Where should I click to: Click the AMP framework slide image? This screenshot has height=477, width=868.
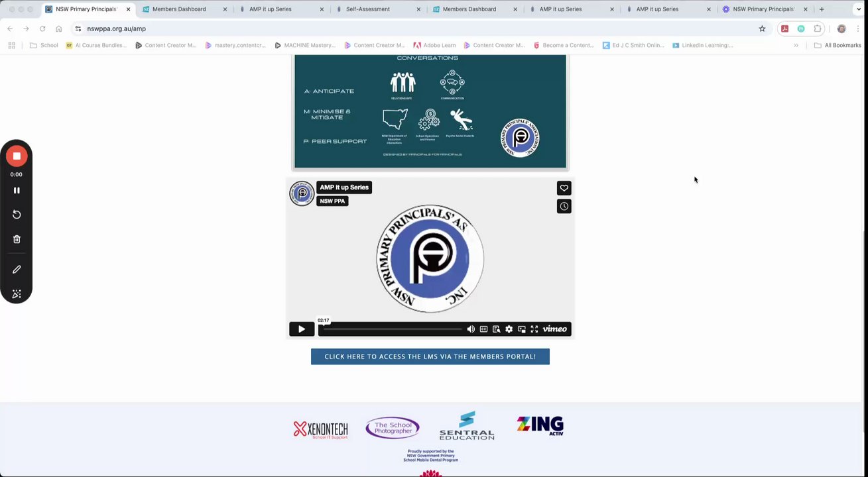pyautogui.click(x=430, y=111)
